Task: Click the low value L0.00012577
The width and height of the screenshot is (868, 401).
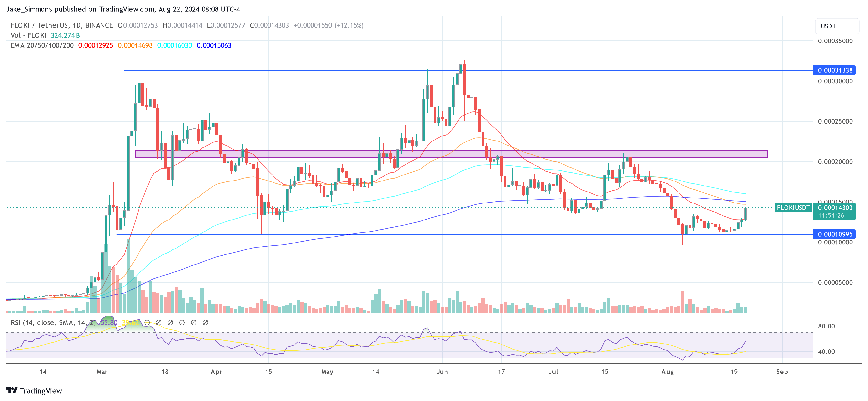Action: [226, 25]
